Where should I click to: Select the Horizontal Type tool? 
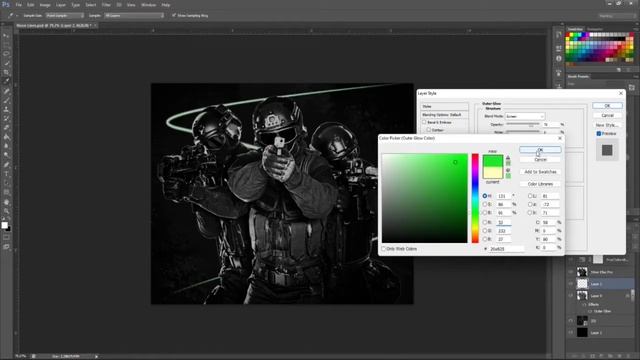6,174
